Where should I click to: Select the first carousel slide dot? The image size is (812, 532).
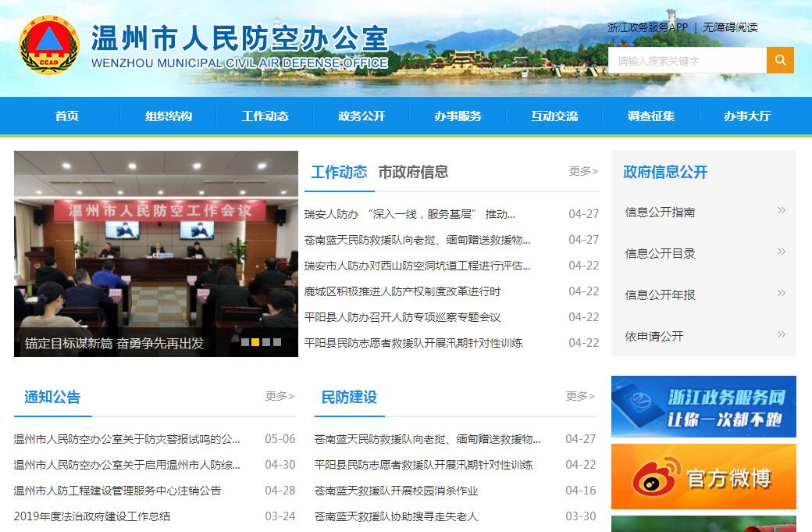coord(245,342)
